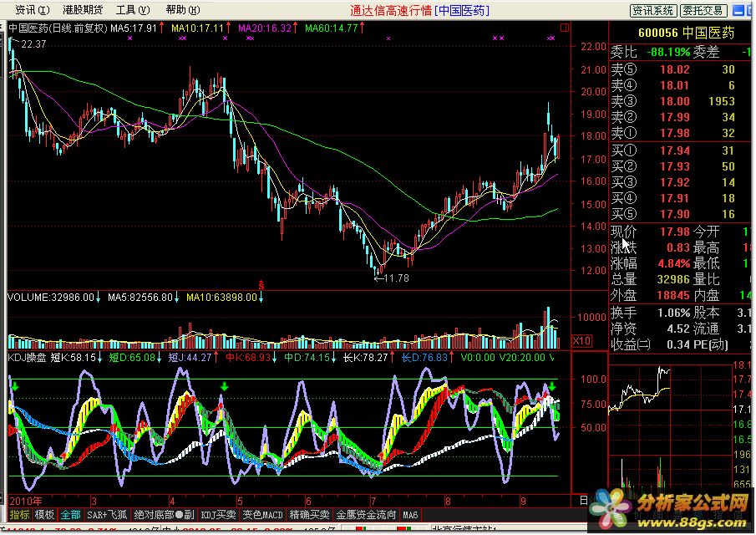Select the 模板 tab

click(44, 515)
